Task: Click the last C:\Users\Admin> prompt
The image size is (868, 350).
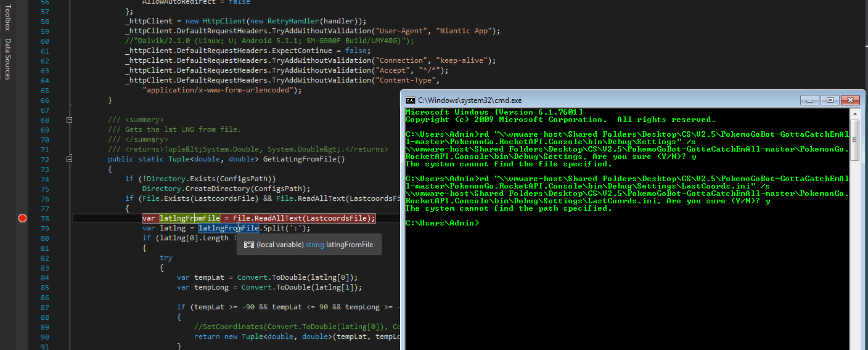Action: (442, 223)
